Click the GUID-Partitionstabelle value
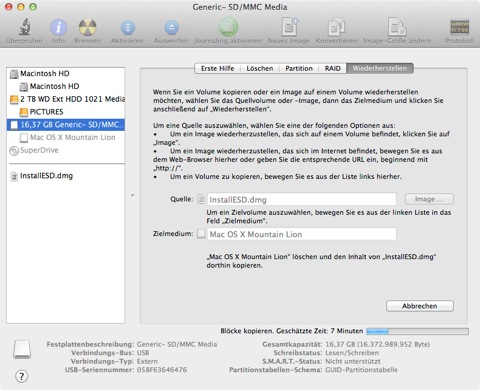 pyautogui.click(x=361, y=370)
